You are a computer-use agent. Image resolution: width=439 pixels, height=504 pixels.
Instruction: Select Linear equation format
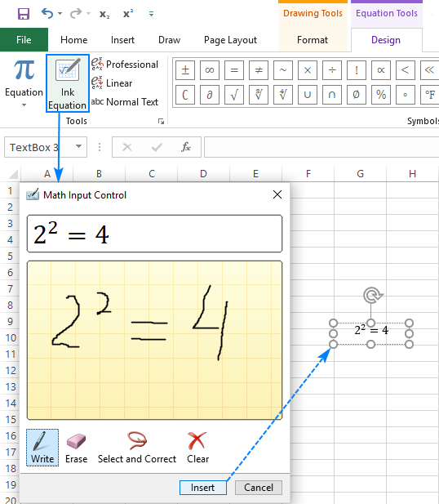pyautogui.click(x=112, y=83)
